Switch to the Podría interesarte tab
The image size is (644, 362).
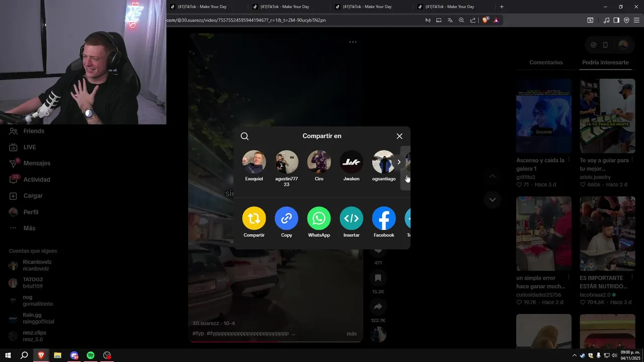click(605, 62)
